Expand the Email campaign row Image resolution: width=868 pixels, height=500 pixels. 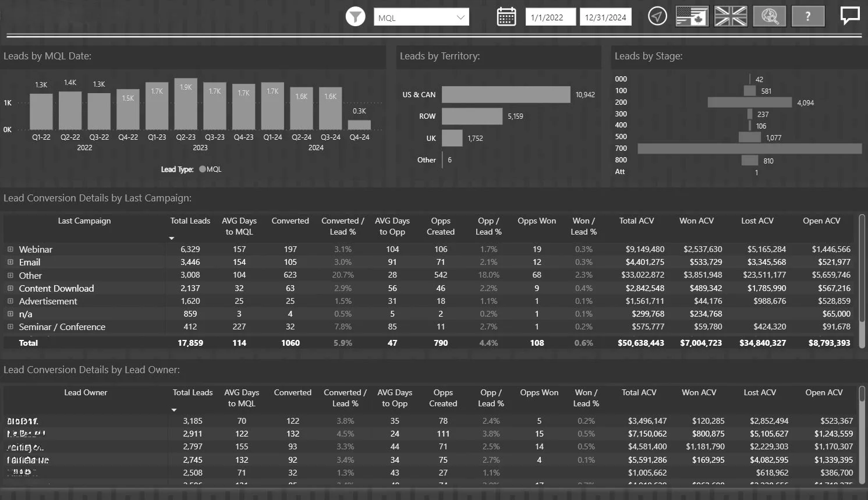pos(10,262)
